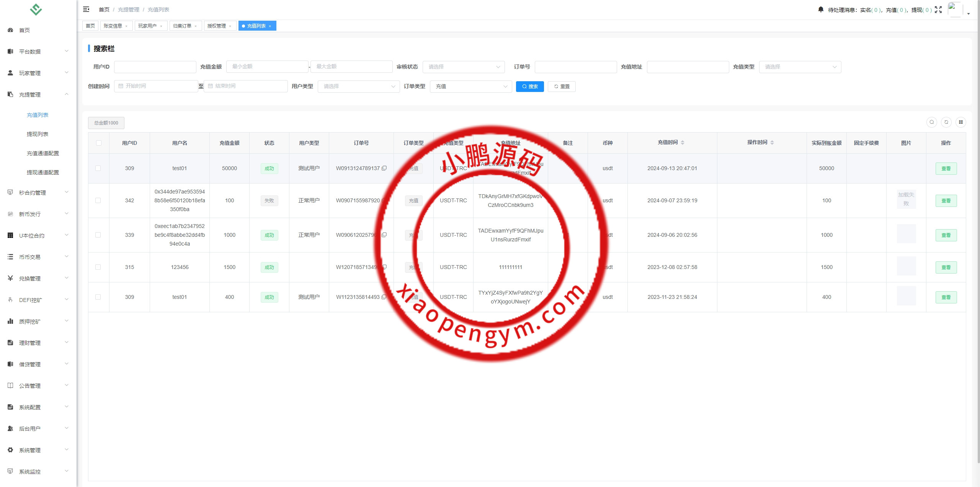
Task: Select the row checkbox for user 342
Action: [98, 200]
